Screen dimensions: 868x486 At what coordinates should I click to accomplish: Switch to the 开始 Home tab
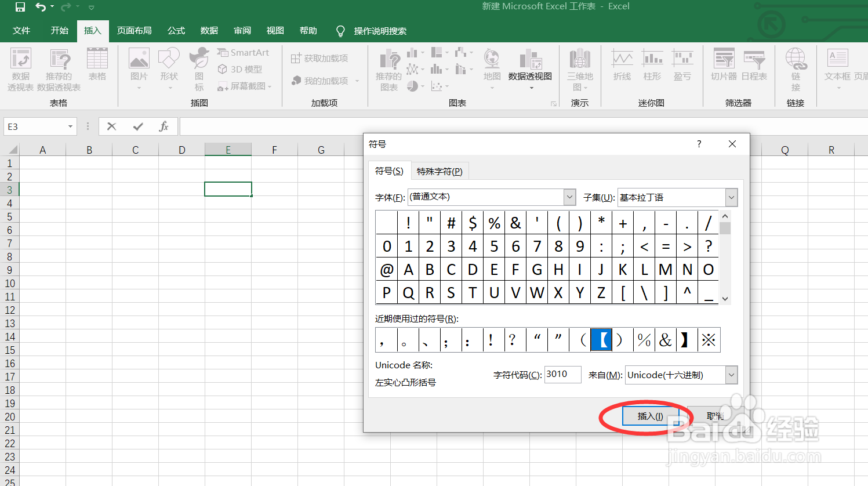click(x=59, y=30)
